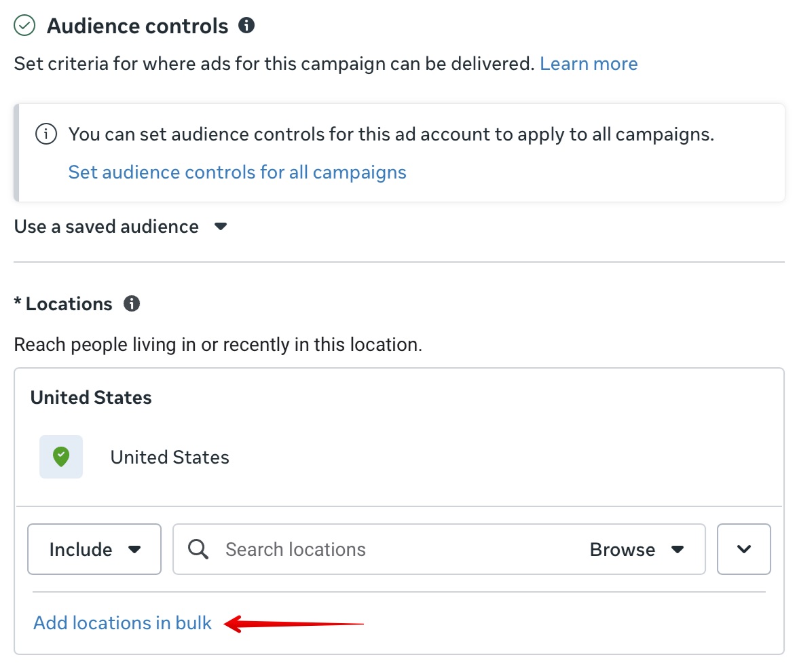Click the info icon next to Locations

131,303
